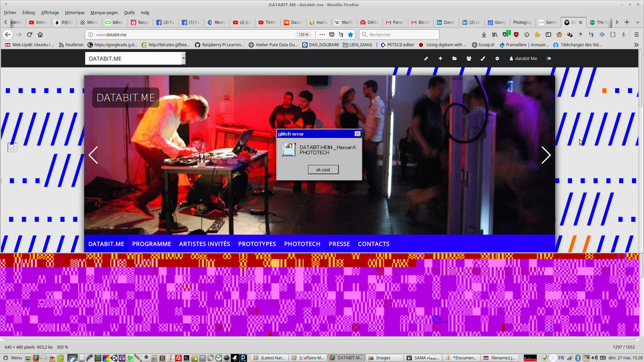This screenshot has width=644, height=362.
Task: Open the Firefox hamburger menu
Action: (x=636, y=35)
